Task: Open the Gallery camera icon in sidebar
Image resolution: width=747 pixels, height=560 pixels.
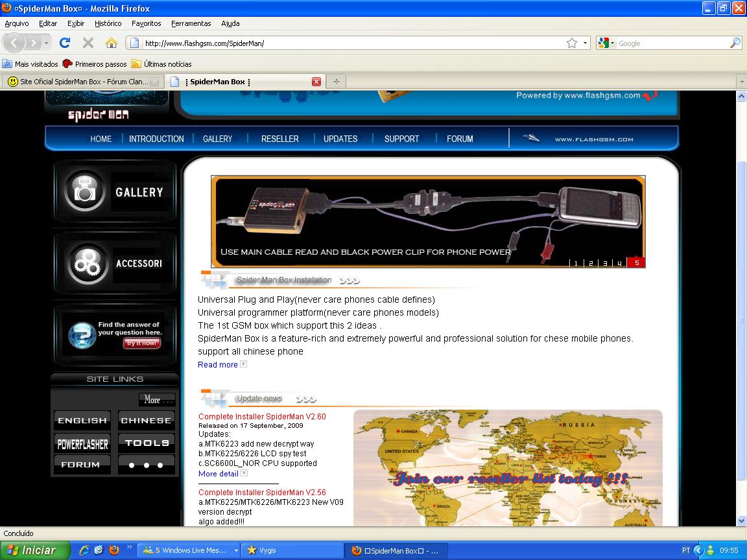Action: pyautogui.click(x=84, y=191)
